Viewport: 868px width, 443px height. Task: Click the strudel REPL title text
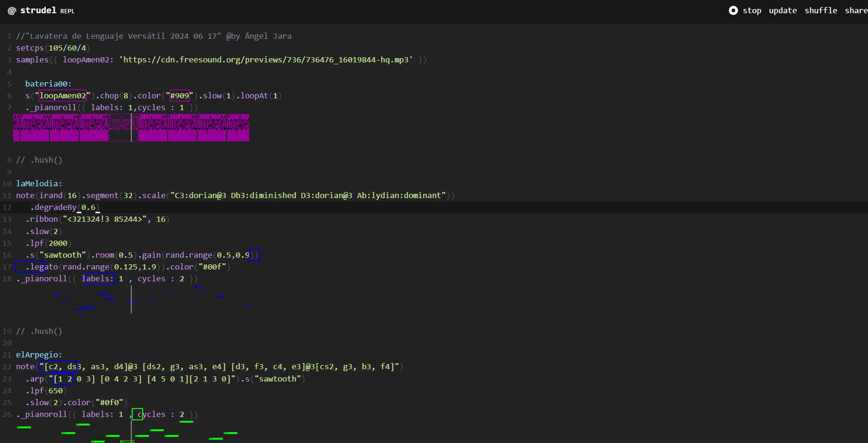click(47, 10)
